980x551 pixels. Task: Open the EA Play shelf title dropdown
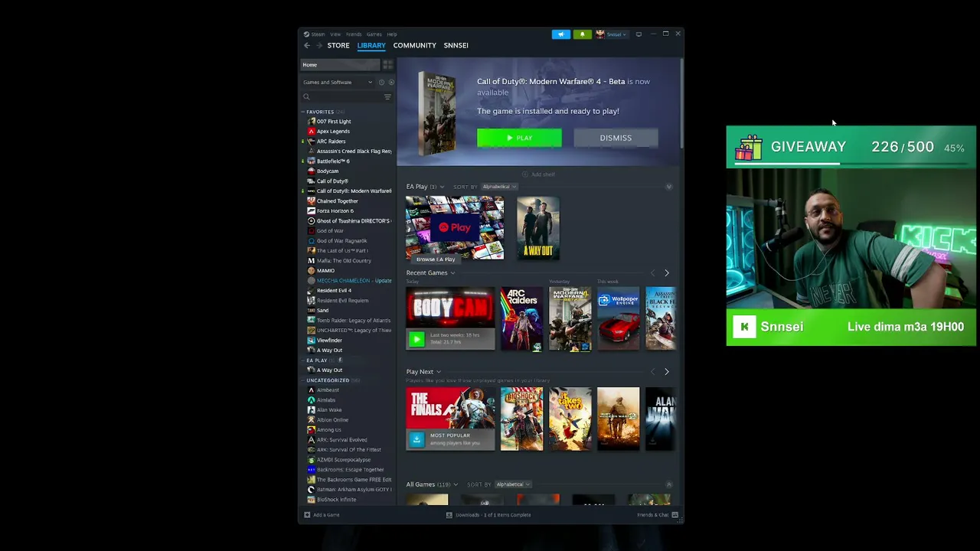(442, 187)
